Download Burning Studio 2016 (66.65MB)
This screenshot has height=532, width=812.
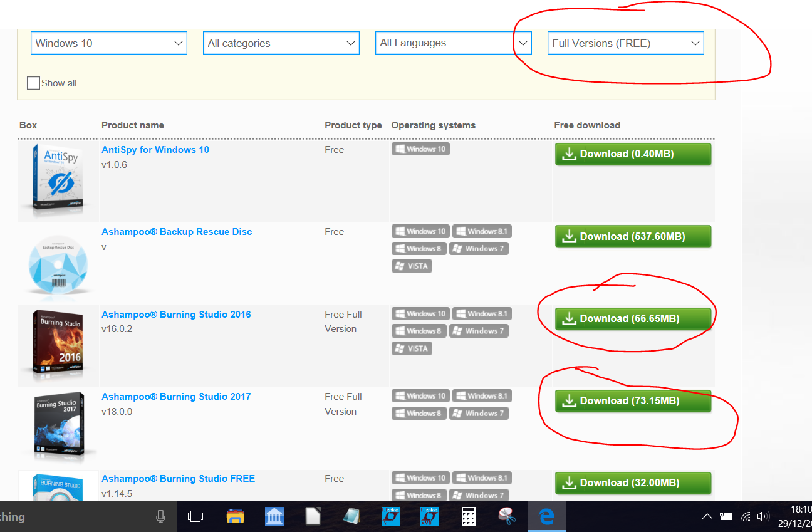point(633,318)
